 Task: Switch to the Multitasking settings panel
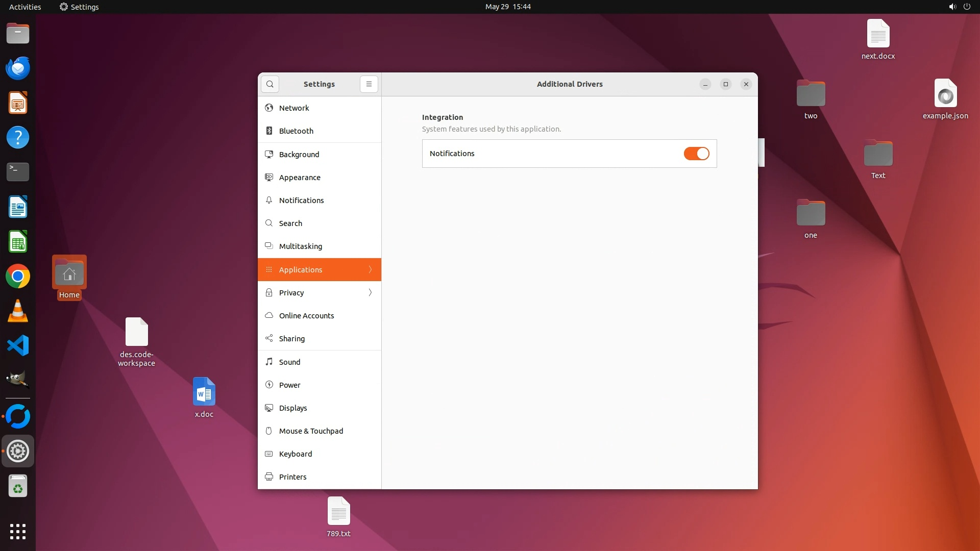pyautogui.click(x=300, y=246)
